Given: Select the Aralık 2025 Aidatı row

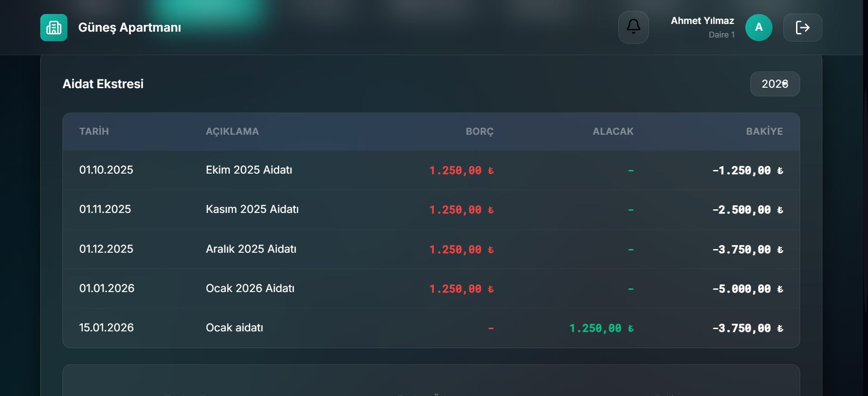Looking at the screenshot, I should 251,249.
